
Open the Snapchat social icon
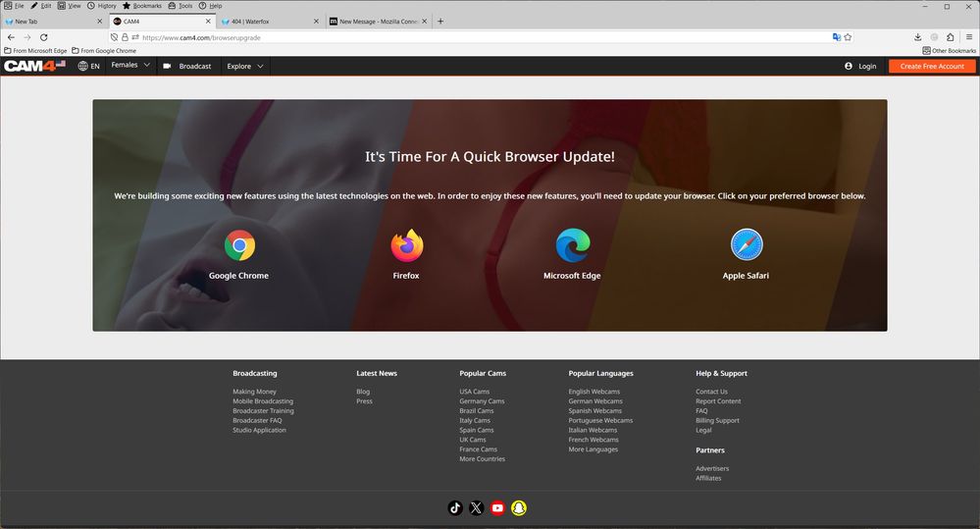click(x=519, y=507)
